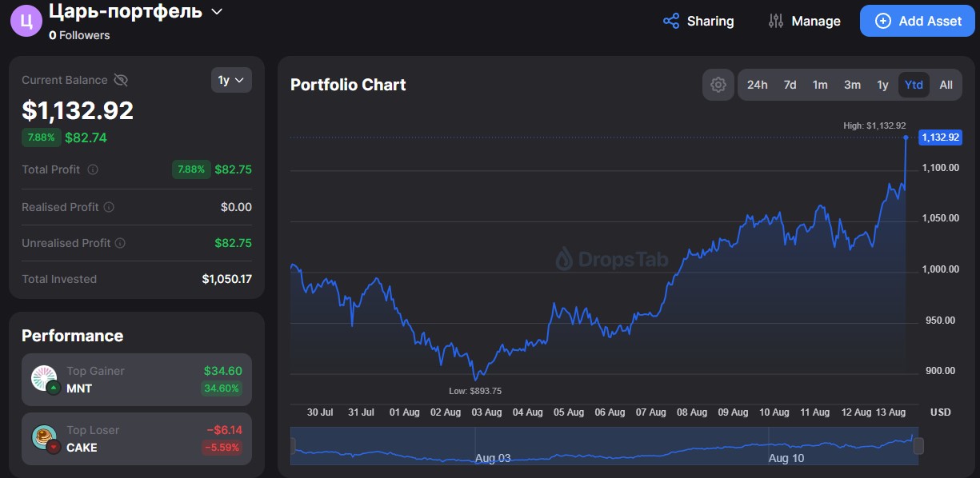Click the MNT token icon
980x478 pixels.
44,379
